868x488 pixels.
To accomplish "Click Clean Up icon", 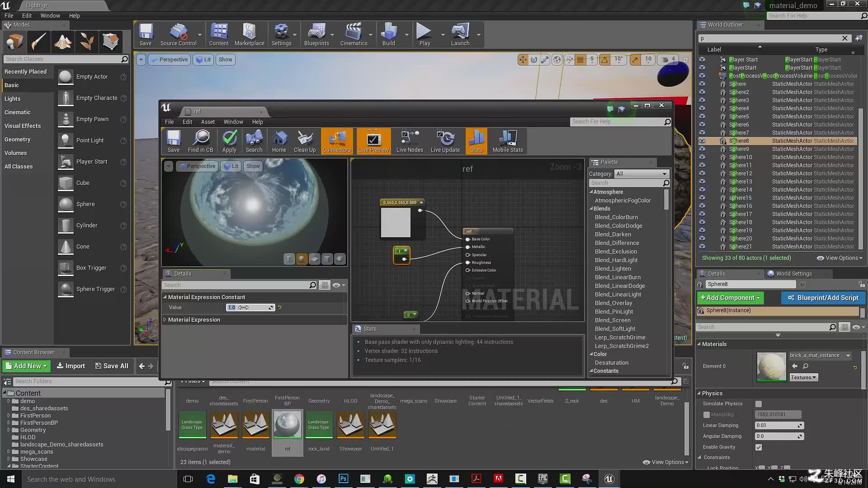I will 305,141.
